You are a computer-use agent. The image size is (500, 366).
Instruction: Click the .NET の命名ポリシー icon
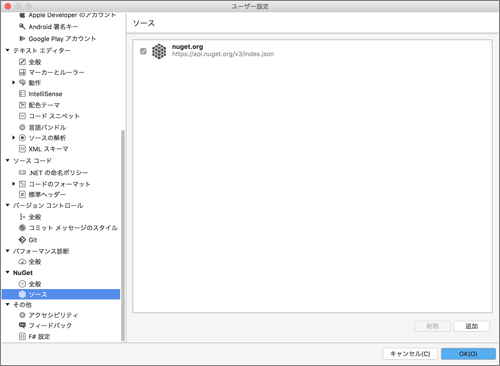(x=22, y=172)
